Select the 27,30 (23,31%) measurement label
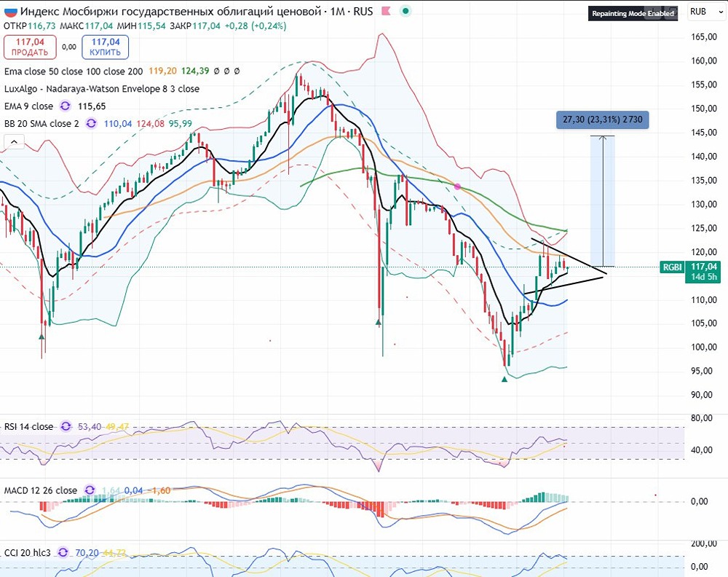The width and height of the screenshot is (728, 577). 602,119
